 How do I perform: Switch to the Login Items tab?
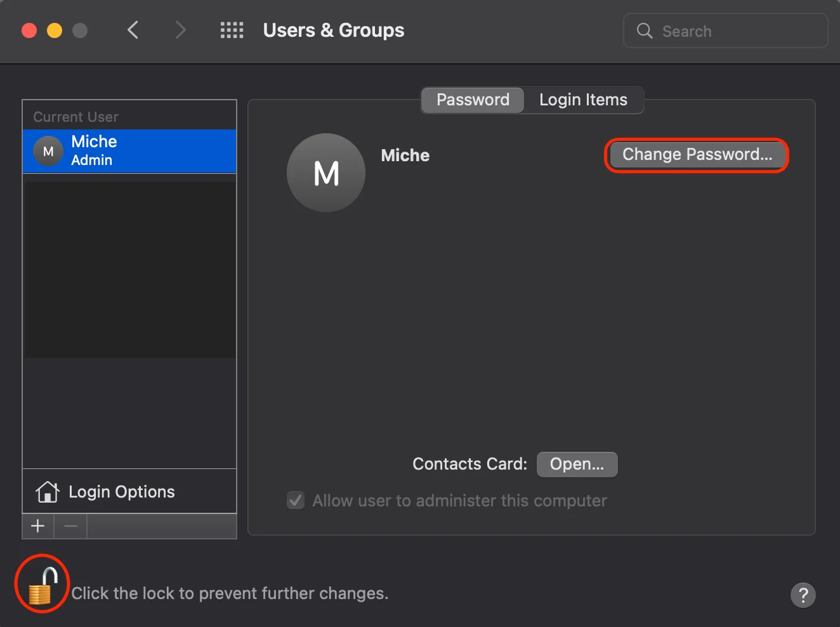coord(582,100)
